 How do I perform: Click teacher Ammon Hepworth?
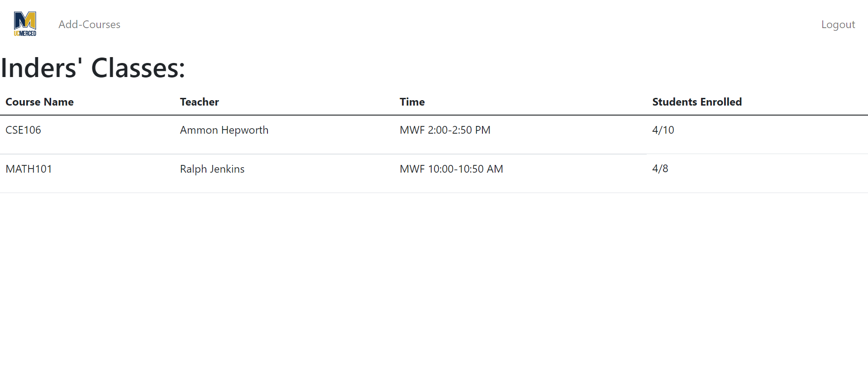coord(224,130)
